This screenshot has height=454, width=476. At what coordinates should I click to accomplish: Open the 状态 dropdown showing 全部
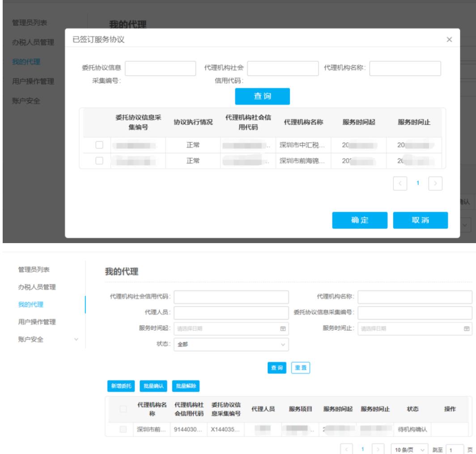[x=231, y=345]
